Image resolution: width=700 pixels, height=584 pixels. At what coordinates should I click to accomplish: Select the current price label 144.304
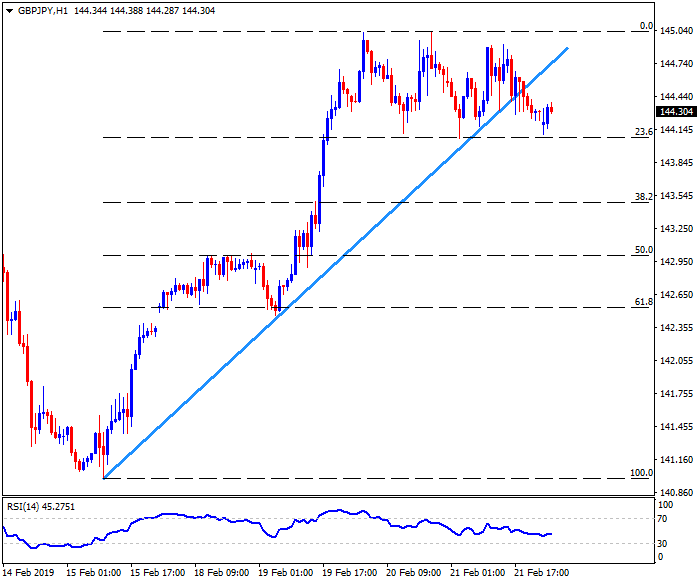[x=676, y=111]
